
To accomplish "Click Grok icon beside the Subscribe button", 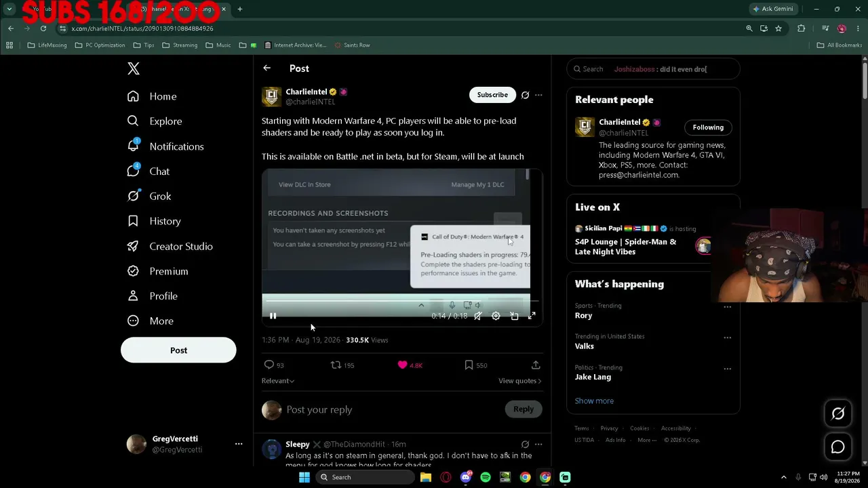I will tap(525, 95).
